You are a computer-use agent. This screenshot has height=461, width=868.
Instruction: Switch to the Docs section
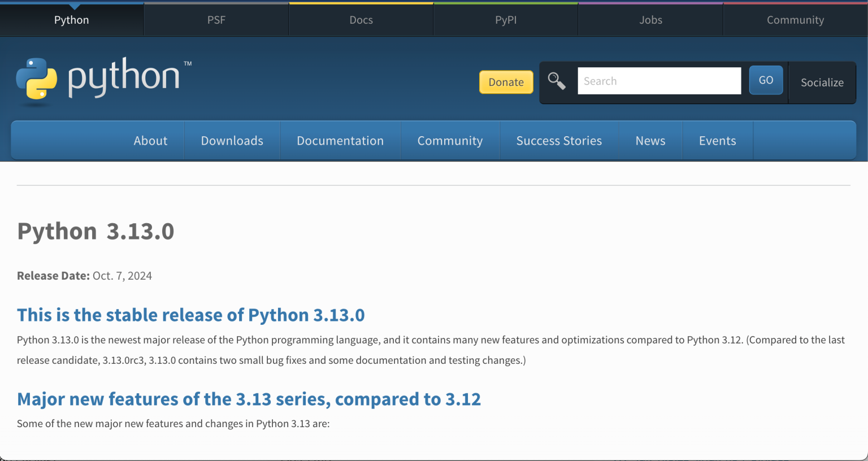[x=361, y=19]
